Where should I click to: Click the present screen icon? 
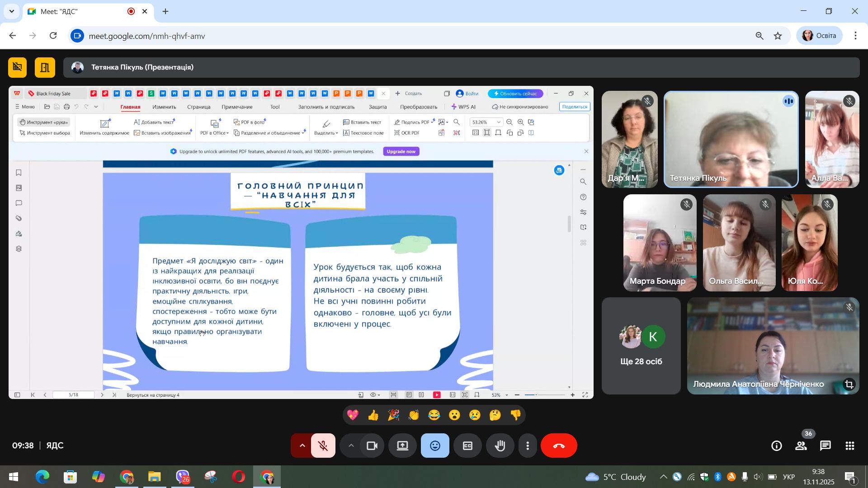(402, 446)
